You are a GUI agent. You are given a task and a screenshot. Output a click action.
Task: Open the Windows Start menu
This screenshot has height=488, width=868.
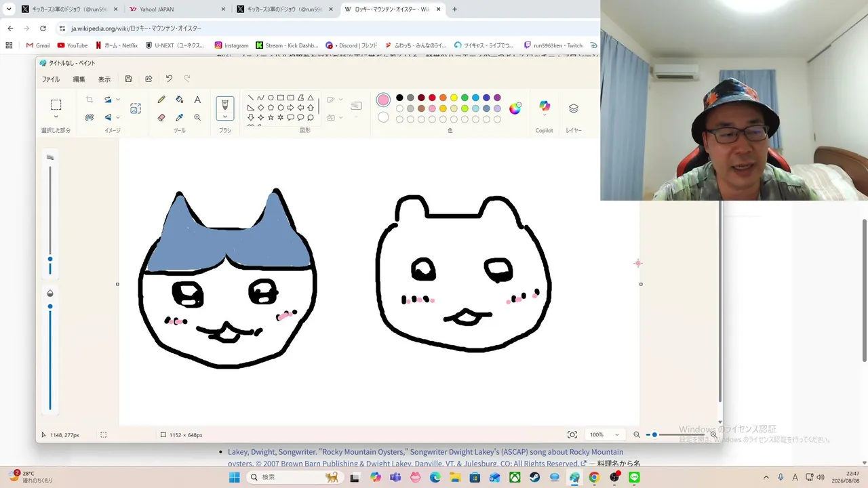(234, 477)
